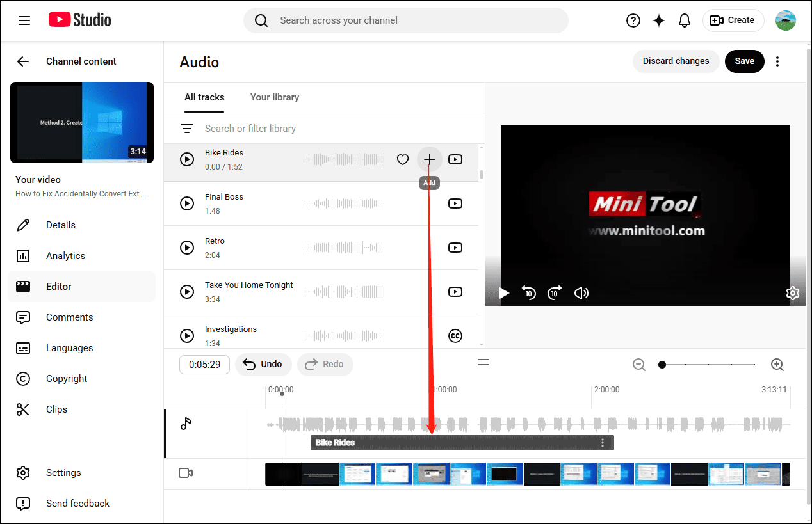Click the music note audio track icon
This screenshot has height=524, width=812.
tap(186, 423)
